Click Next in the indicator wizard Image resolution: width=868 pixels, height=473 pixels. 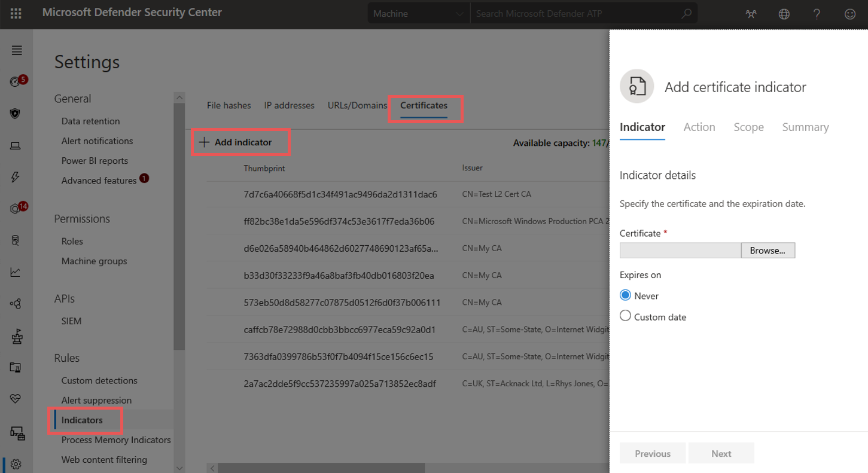pyautogui.click(x=721, y=453)
